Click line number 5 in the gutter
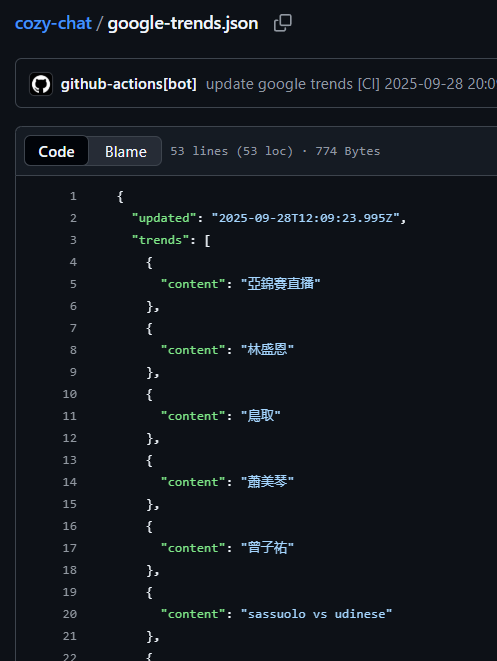The width and height of the screenshot is (497, 661). 73,284
